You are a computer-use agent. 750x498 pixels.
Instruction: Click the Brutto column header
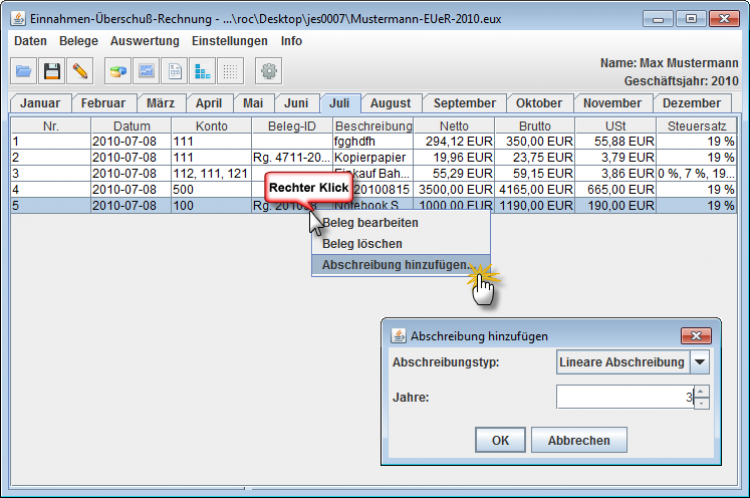(x=534, y=126)
